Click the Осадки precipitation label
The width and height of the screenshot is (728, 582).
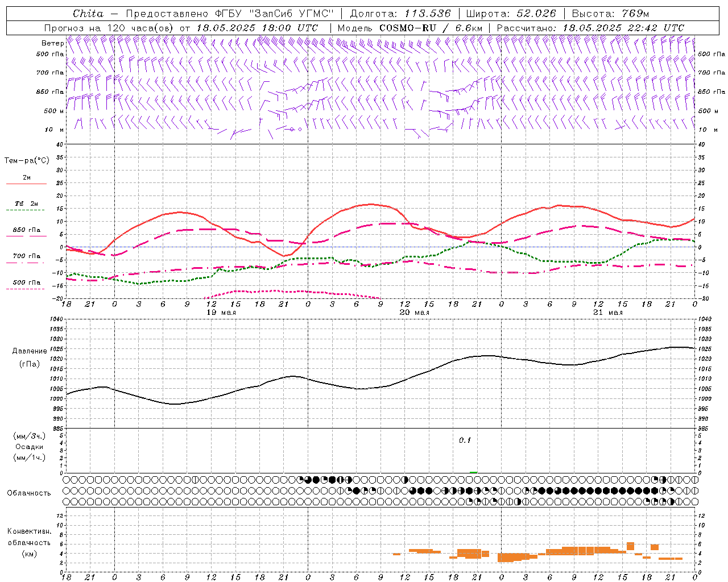pos(29,447)
